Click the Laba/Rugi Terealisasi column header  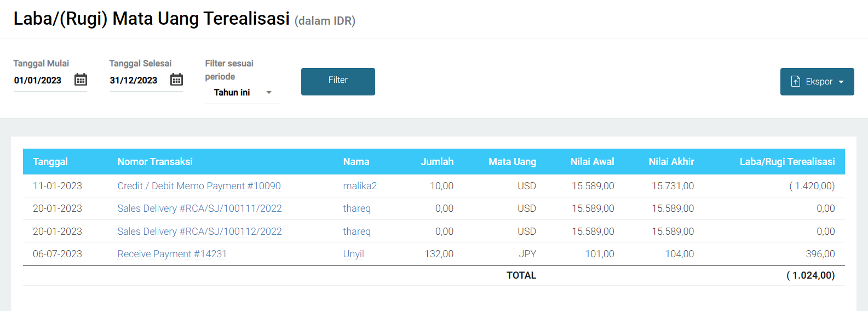[787, 162]
